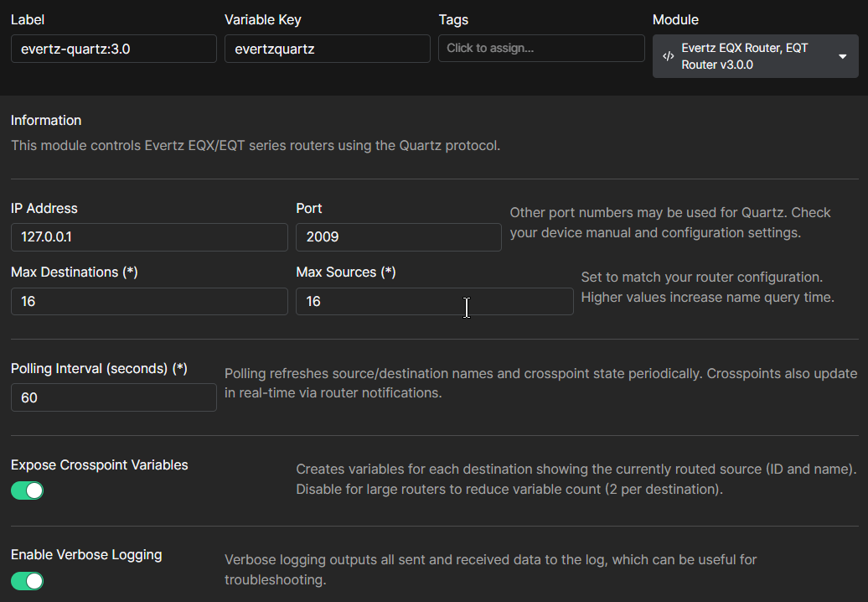Screen dimensions: 868x602
Task: Click note 'Other port numbers may be used'
Action: (669, 223)
